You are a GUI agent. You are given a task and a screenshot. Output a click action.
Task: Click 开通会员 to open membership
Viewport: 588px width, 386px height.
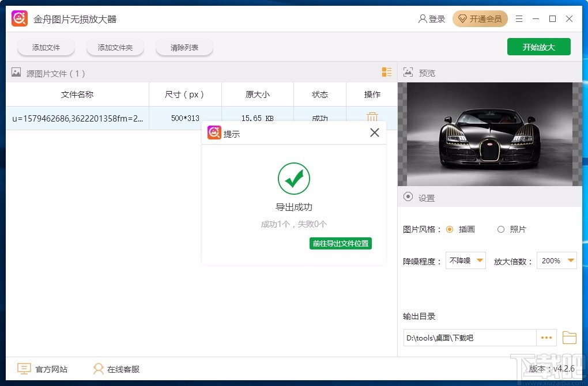480,18
